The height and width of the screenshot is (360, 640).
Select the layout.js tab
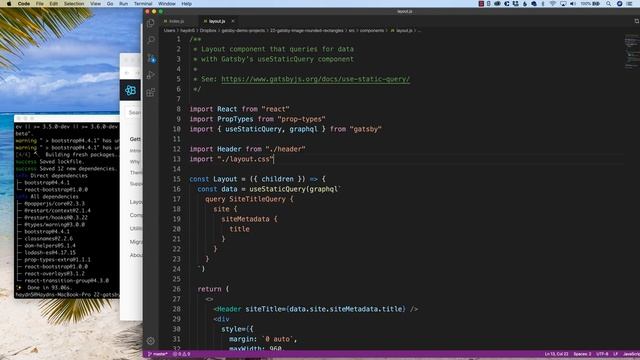pos(217,21)
